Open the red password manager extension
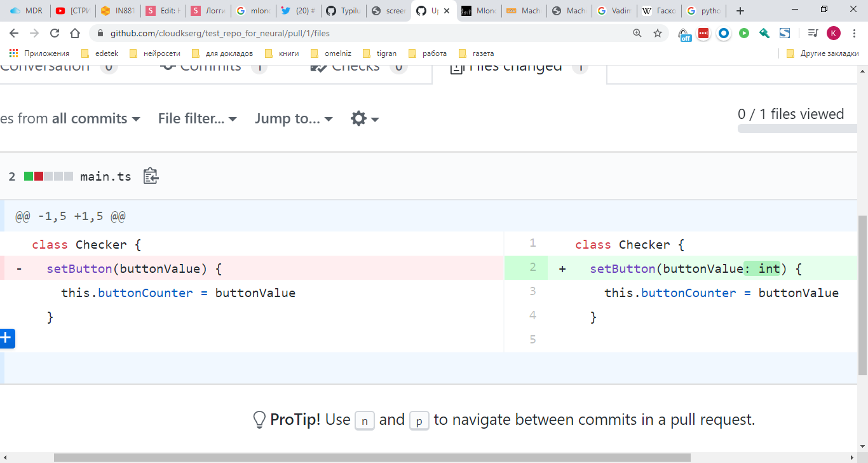868x463 pixels. click(x=703, y=33)
